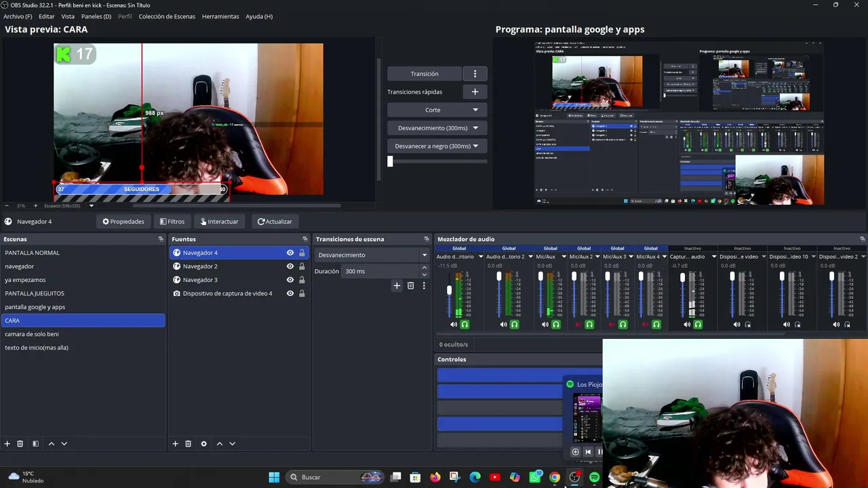Screen dimensions: 868x488
Task: Click the Interactuar button
Action: tap(220, 222)
